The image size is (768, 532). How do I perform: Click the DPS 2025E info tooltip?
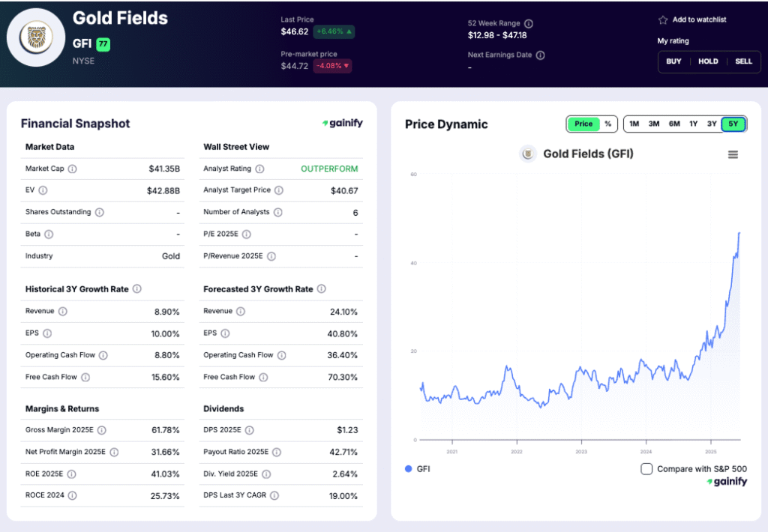coord(249,430)
